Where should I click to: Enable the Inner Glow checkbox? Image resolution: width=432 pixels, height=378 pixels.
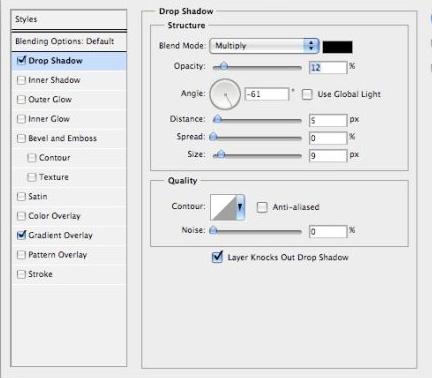pyautogui.click(x=21, y=119)
